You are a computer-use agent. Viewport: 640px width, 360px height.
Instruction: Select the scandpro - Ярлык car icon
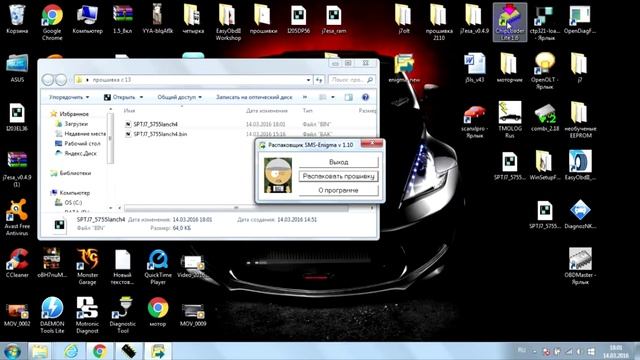pos(475,119)
